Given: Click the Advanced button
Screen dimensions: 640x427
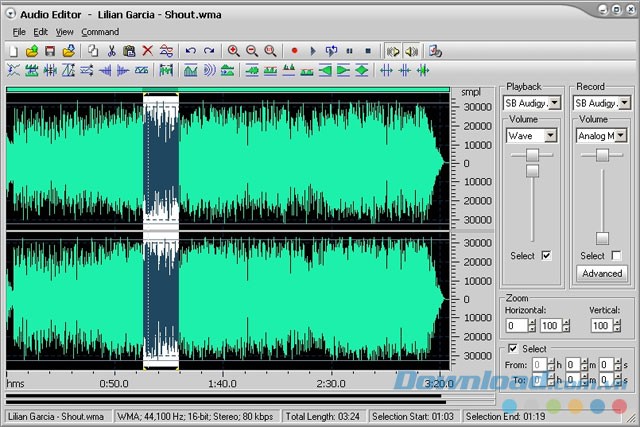Looking at the screenshot, I should pos(602,273).
